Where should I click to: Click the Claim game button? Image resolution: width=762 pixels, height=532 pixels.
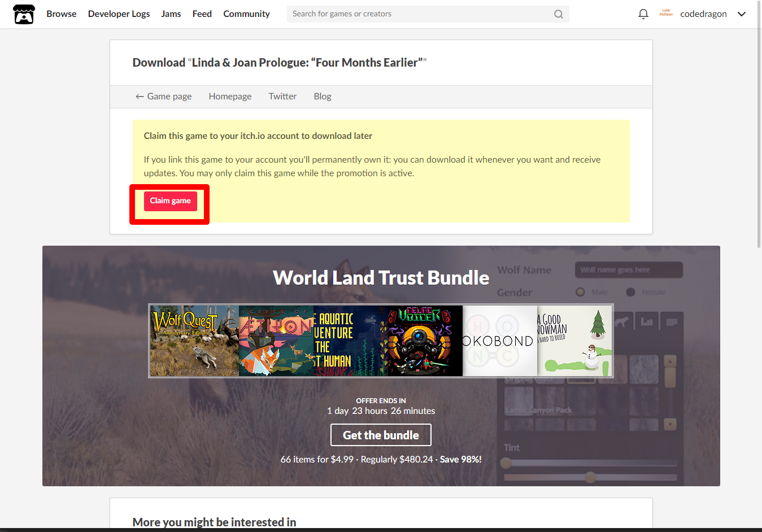pyautogui.click(x=170, y=201)
